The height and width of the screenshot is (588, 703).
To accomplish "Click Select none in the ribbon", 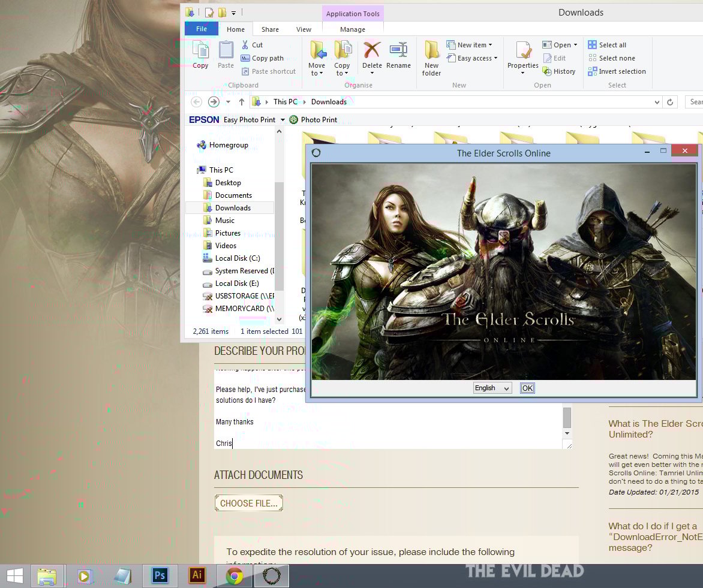I will point(612,58).
